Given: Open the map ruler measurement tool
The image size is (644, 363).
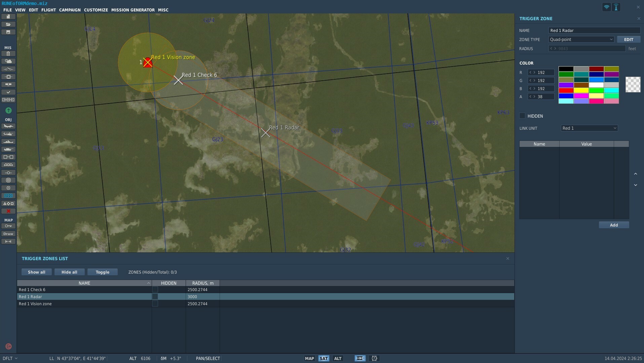Looking at the screenshot, I should (8, 241).
